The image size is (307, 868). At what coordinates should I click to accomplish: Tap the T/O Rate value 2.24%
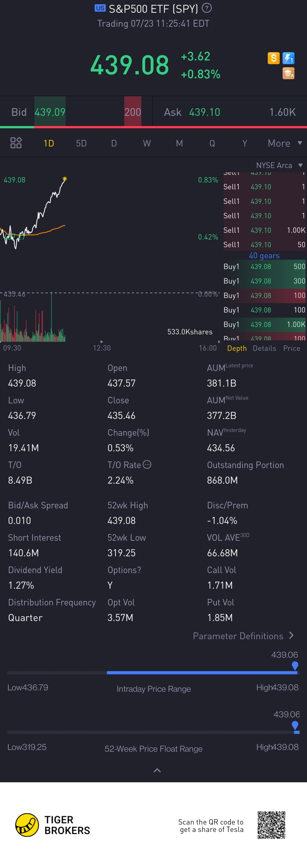(x=121, y=480)
